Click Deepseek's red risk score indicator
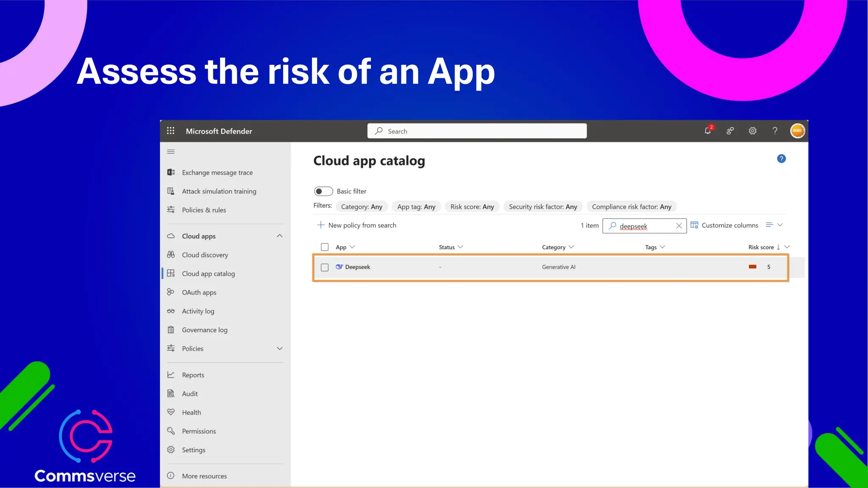The image size is (868, 488). point(753,267)
